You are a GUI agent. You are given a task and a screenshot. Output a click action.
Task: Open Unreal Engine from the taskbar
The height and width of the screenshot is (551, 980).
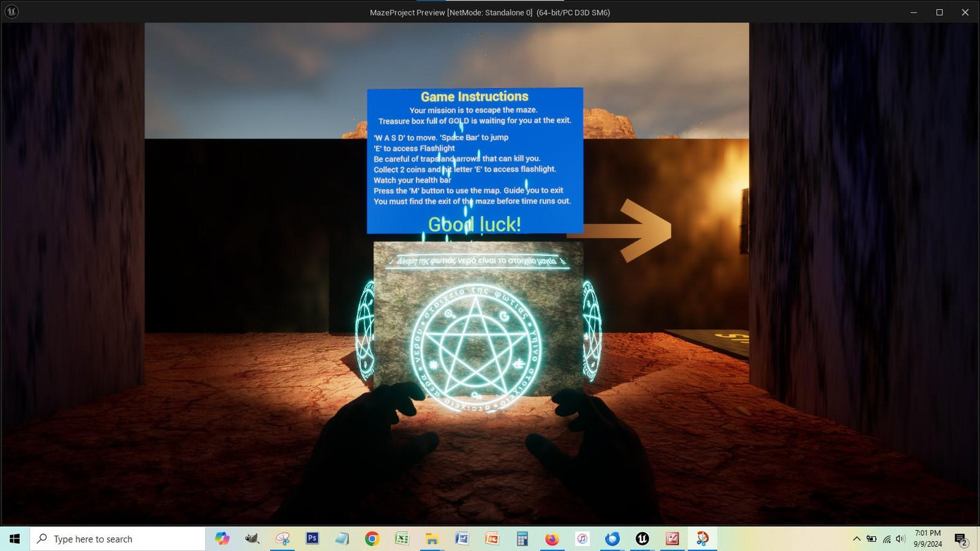[642, 539]
